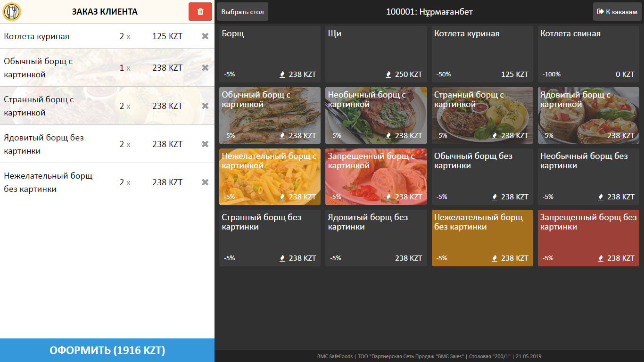The image size is (644, 362).
Task: Go back via К заказам button
Action: [617, 12]
